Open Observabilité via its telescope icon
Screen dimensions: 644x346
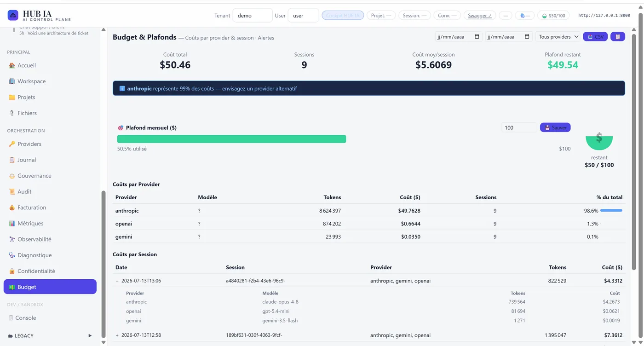coord(12,239)
